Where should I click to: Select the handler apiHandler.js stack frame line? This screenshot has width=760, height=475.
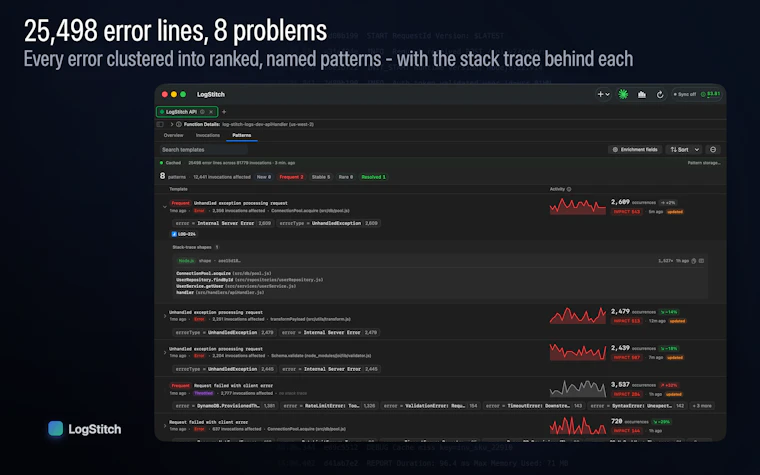(220, 292)
